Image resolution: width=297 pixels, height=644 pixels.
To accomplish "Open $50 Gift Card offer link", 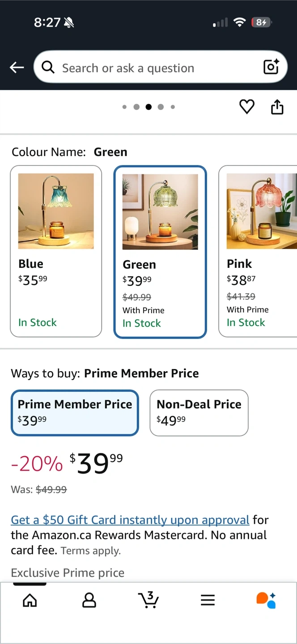I will [130, 520].
